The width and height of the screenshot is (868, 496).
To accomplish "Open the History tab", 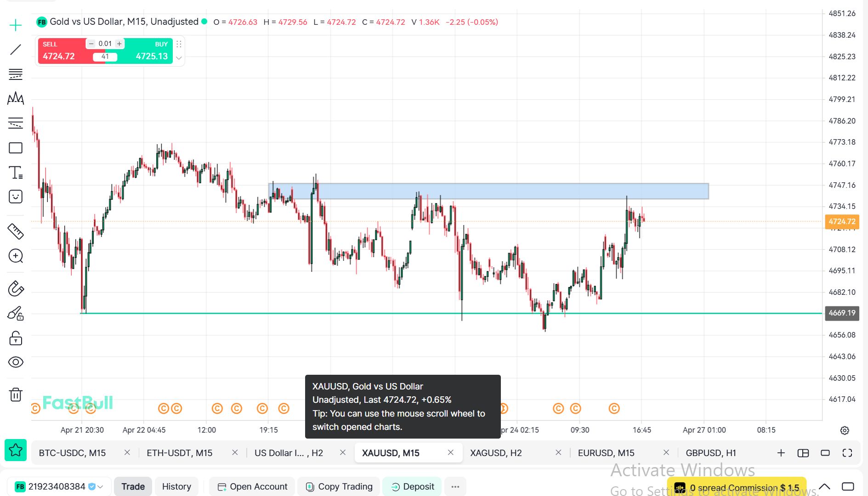I will [176, 487].
